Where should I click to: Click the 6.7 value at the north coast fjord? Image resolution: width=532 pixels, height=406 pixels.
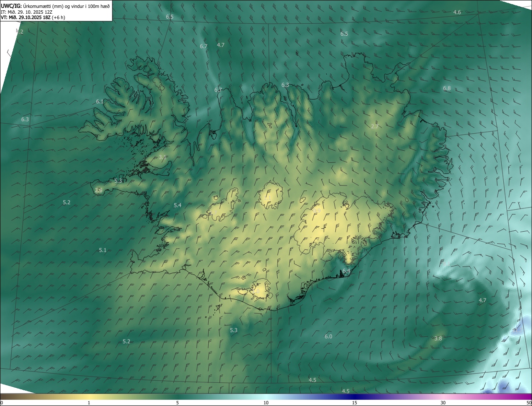coord(218,90)
